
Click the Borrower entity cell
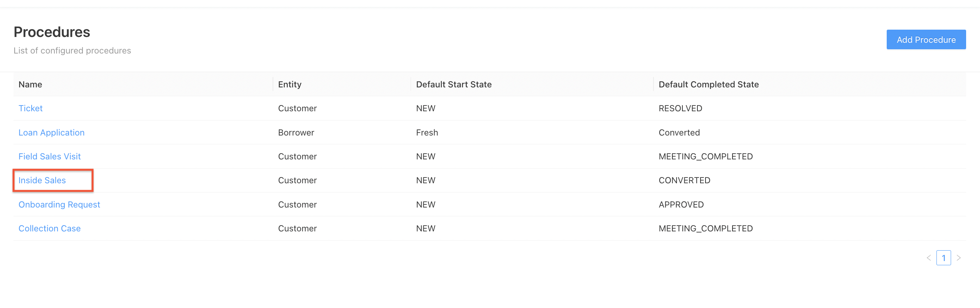[296, 133]
